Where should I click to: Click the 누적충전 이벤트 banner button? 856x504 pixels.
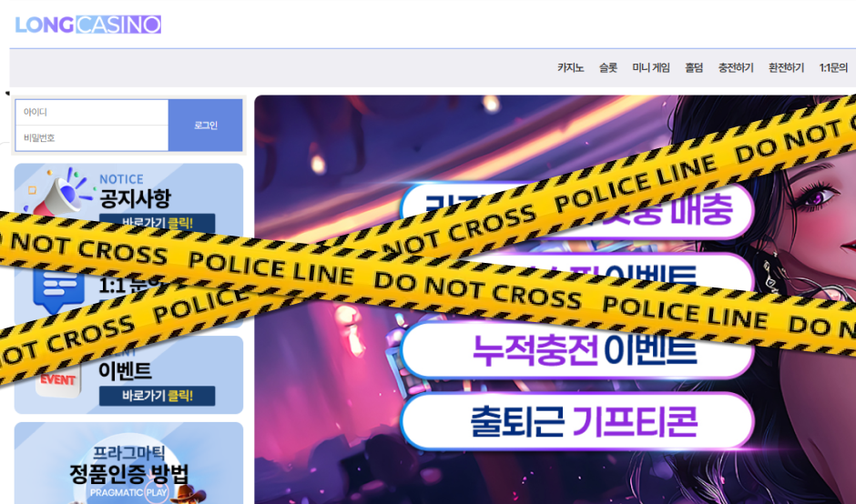pos(577,351)
